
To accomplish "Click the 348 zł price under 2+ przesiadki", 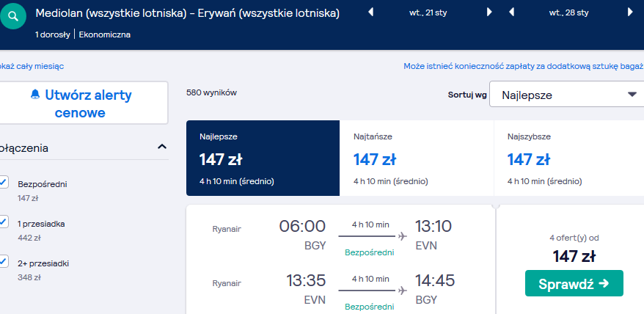I will click(29, 277).
